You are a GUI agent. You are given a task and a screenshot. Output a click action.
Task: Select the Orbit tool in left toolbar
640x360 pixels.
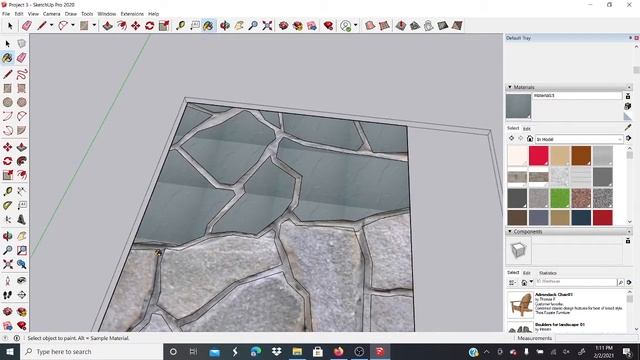point(7,236)
